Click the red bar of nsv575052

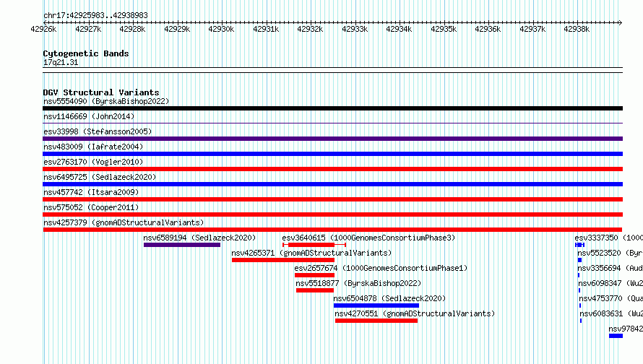pos(332,214)
